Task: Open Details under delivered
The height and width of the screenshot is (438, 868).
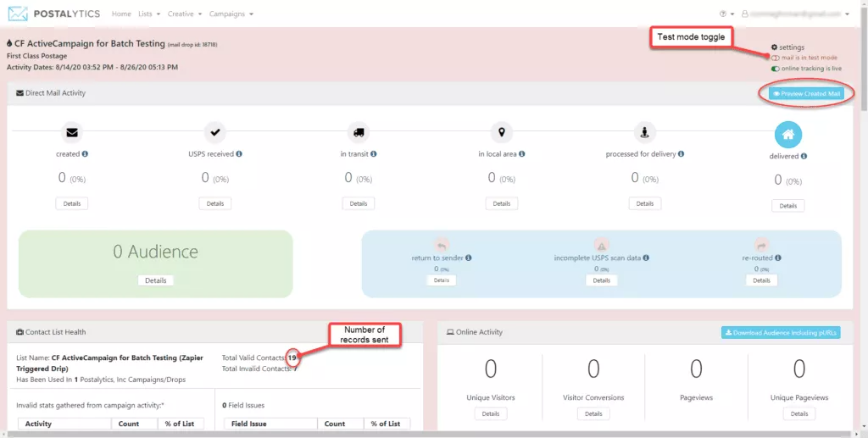Action: 787,206
